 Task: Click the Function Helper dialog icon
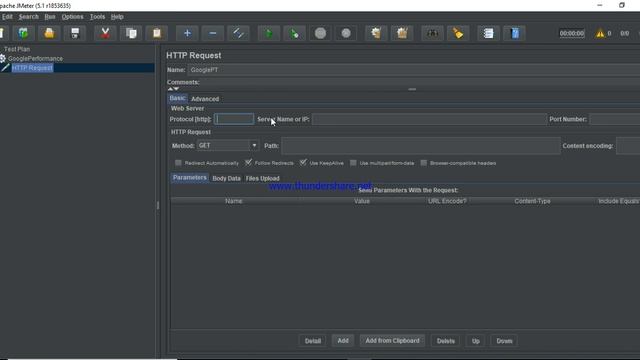(x=488, y=33)
